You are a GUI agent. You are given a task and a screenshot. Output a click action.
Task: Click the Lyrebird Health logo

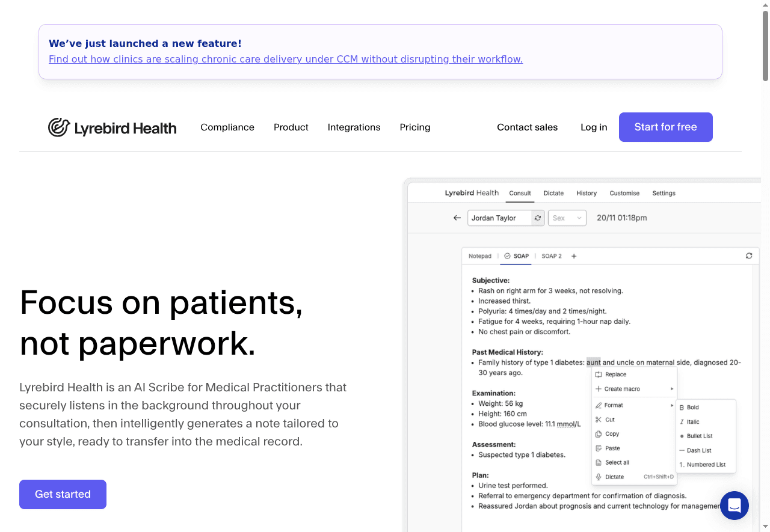pyautogui.click(x=112, y=127)
